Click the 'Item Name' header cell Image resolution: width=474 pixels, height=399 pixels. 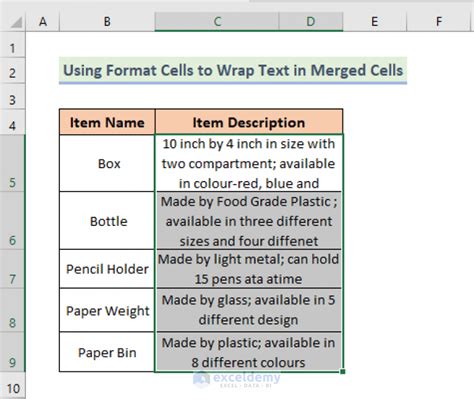click(107, 122)
